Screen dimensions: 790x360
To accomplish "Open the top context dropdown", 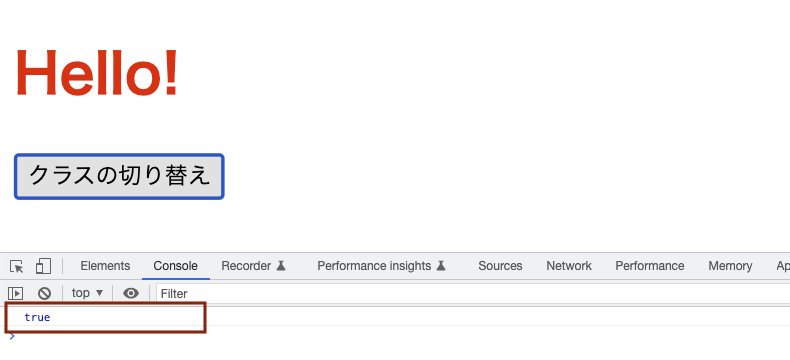I will 87,293.
